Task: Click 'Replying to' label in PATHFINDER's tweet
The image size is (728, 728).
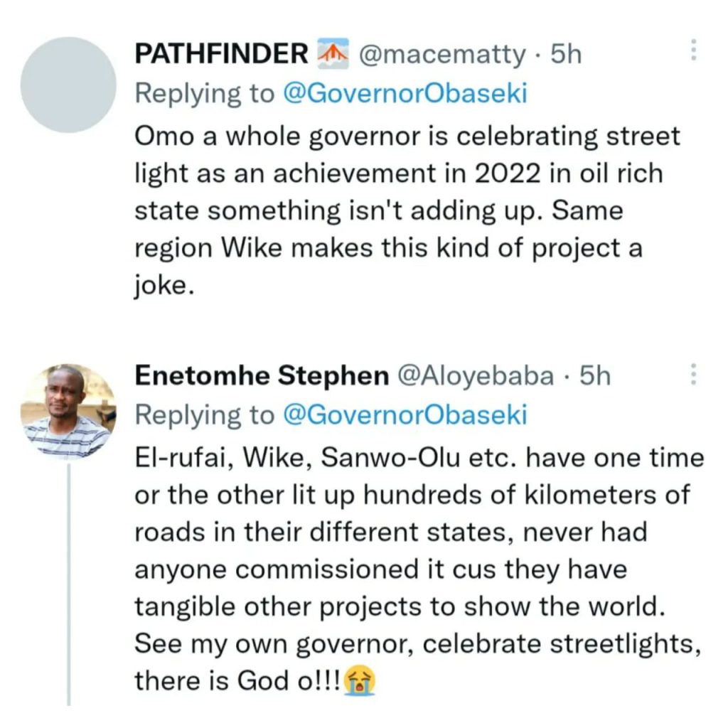Action: [x=205, y=93]
